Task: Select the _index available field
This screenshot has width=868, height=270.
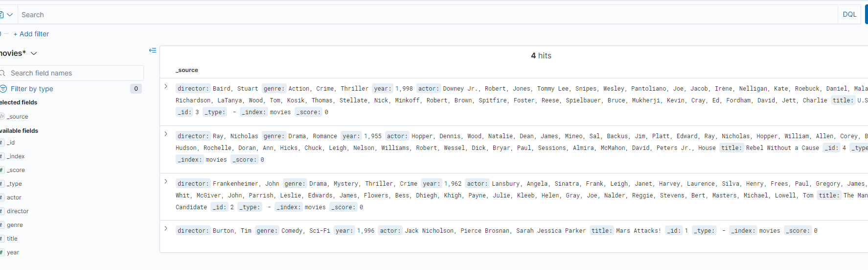Action: [16, 156]
